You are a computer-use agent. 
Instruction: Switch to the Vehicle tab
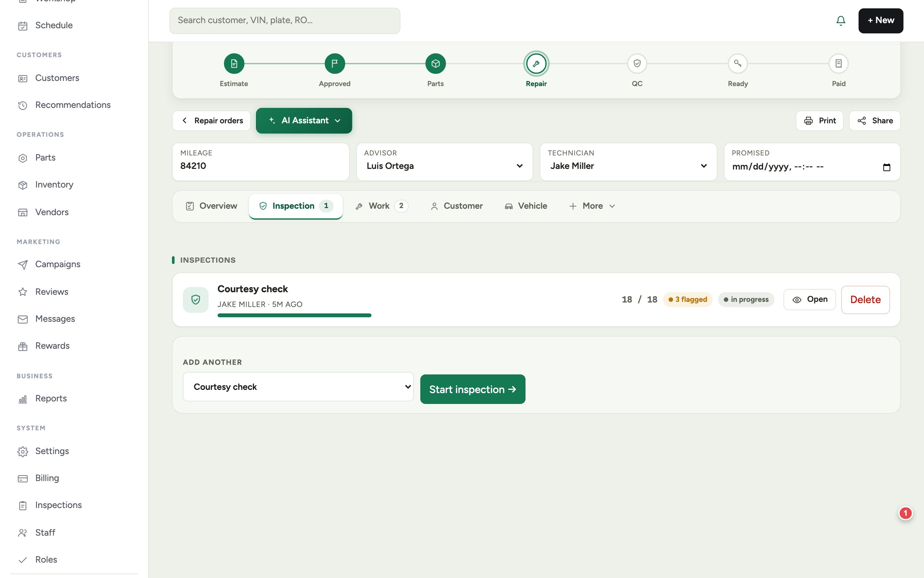[x=526, y=206]
